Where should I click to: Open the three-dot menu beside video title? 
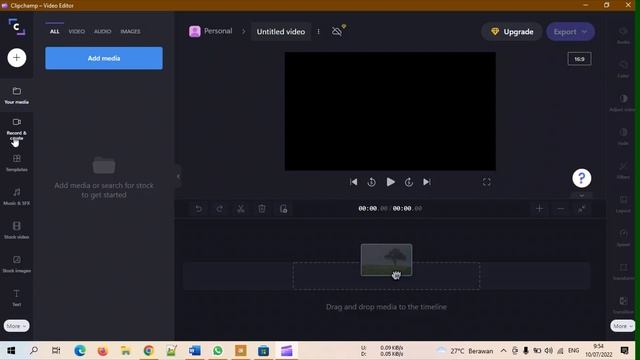(318, 31)
